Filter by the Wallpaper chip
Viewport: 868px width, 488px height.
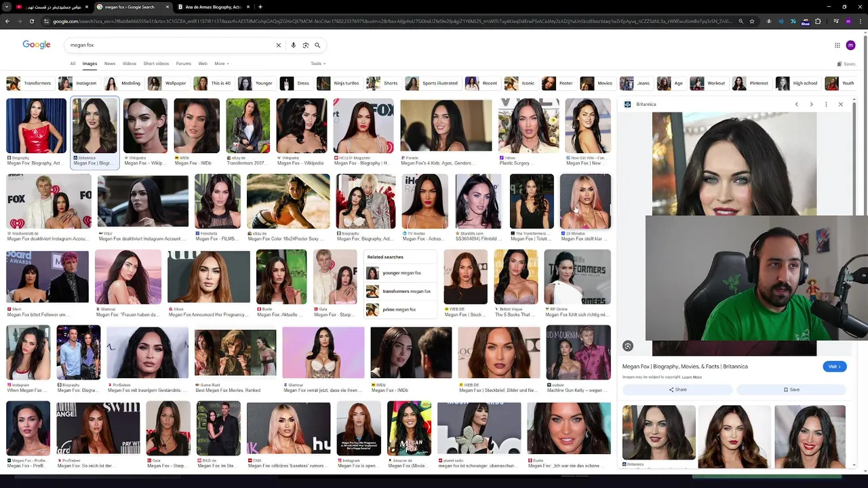[x=167, y=83]
